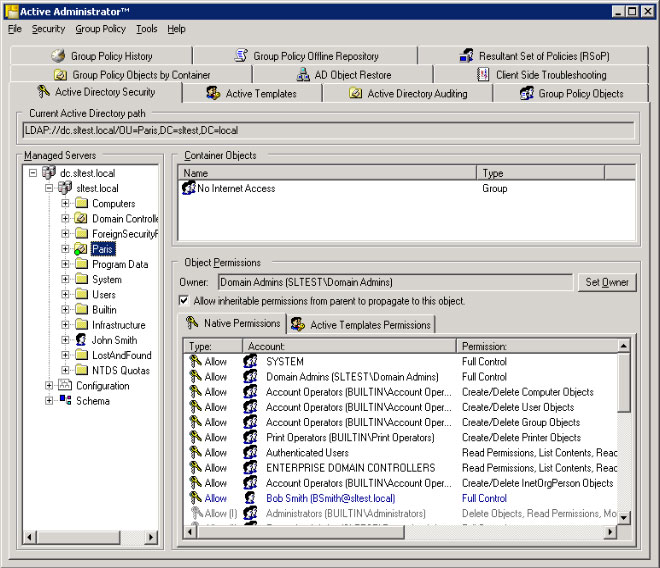Select the System tree item
Screen dimensions: 660x568
107,279
